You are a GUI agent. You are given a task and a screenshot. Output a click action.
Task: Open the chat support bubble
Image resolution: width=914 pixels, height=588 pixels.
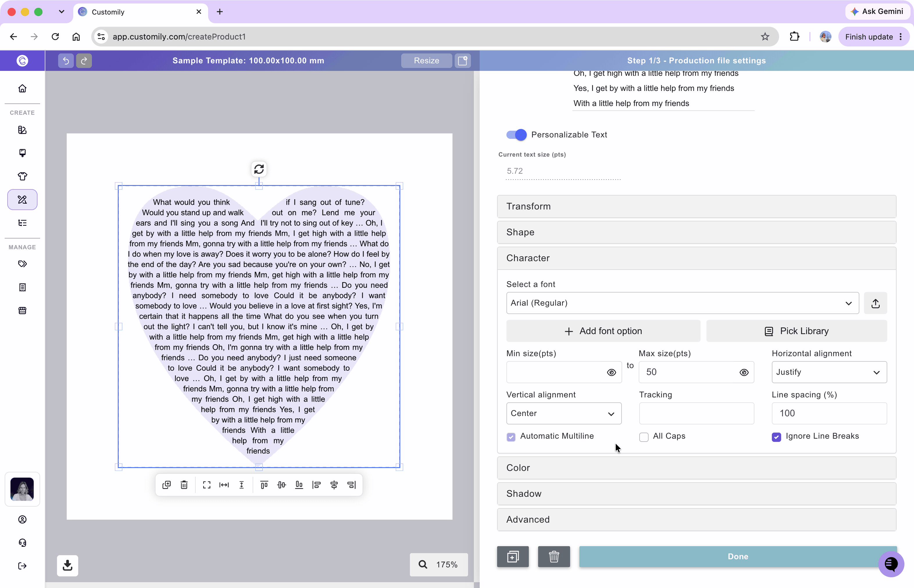pos(891,564)
